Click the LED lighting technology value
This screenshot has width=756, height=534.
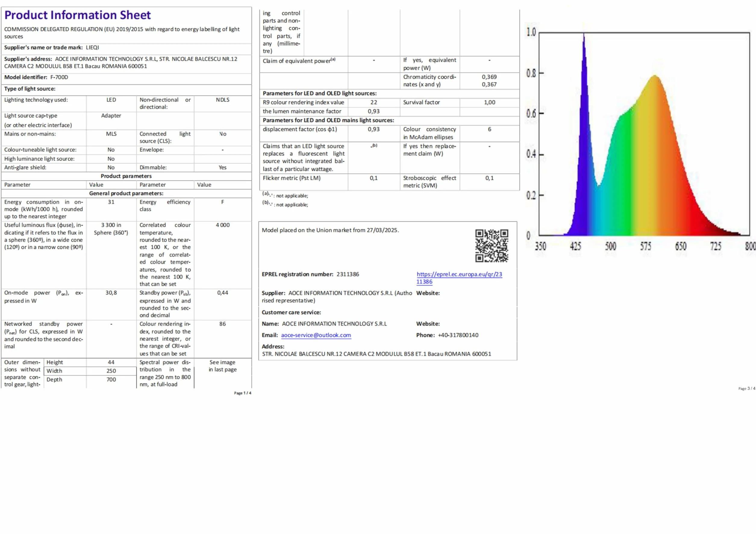pyautogui.click(x=111, y=100)
